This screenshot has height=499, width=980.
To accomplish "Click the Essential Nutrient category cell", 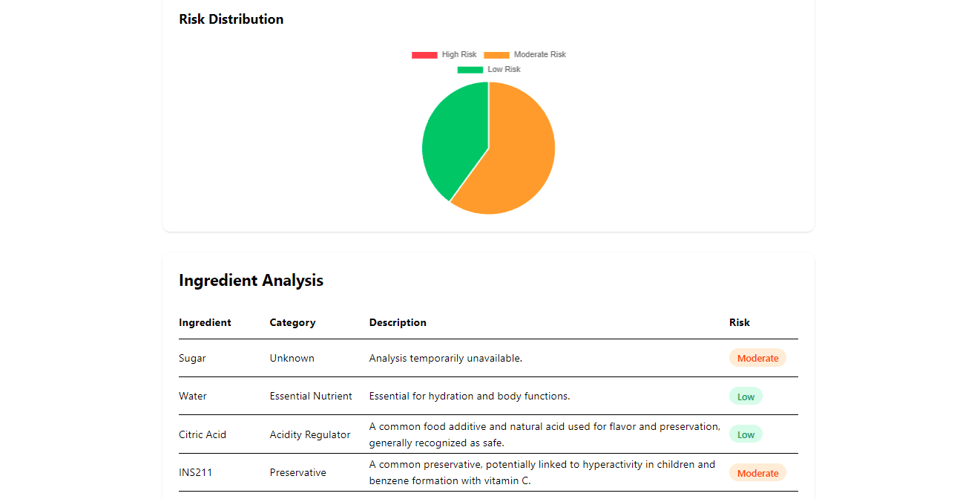I will [x=311, y=396].
